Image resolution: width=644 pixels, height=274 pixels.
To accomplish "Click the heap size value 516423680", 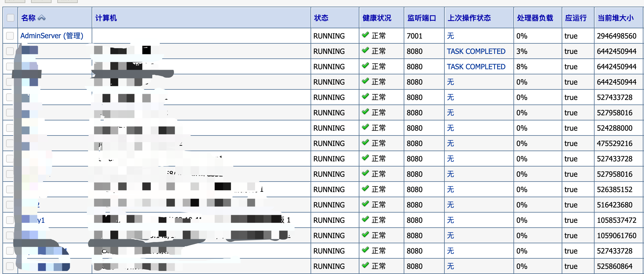I will pos(615,205).
